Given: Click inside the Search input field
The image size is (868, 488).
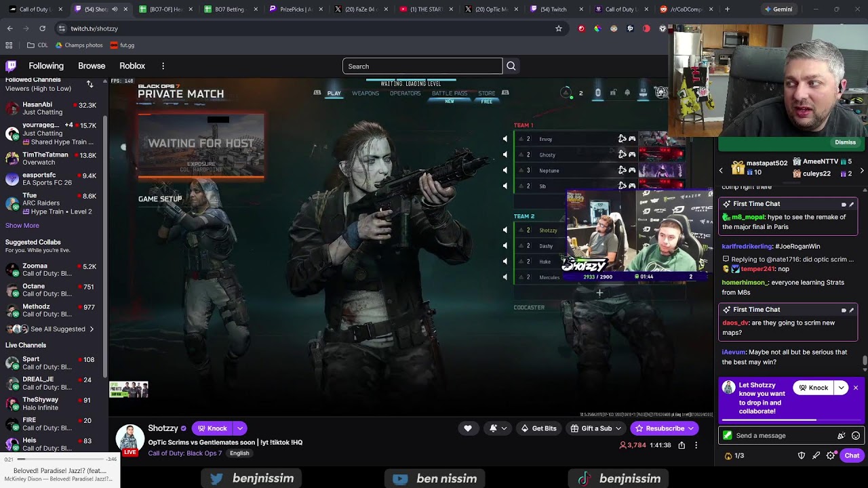Looking at the screenshot, I should [422, 66].
